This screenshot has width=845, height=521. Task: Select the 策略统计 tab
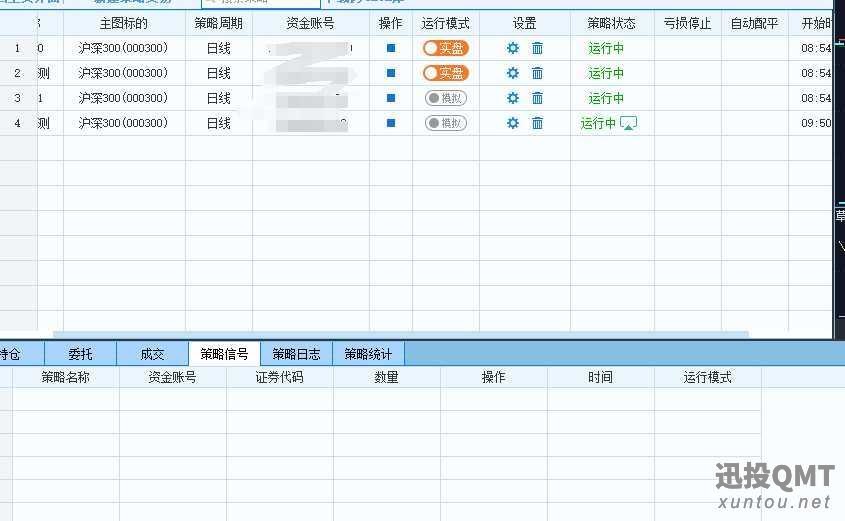(368, 353)
